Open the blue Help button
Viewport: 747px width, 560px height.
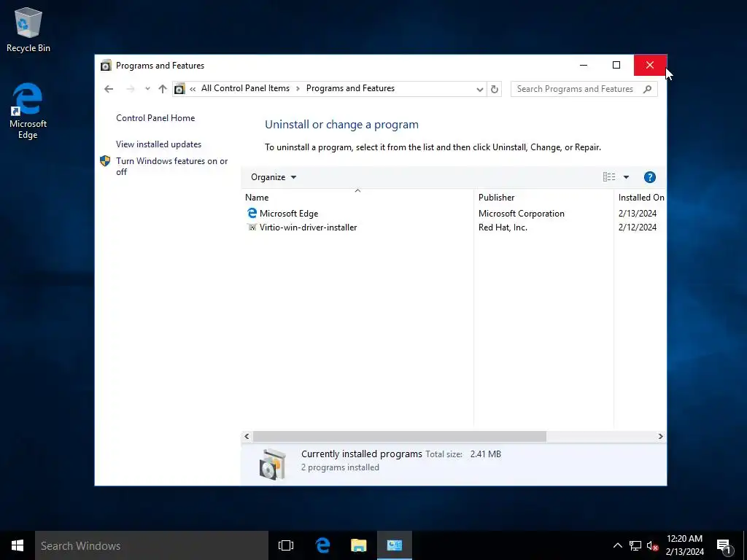point(650,177)
